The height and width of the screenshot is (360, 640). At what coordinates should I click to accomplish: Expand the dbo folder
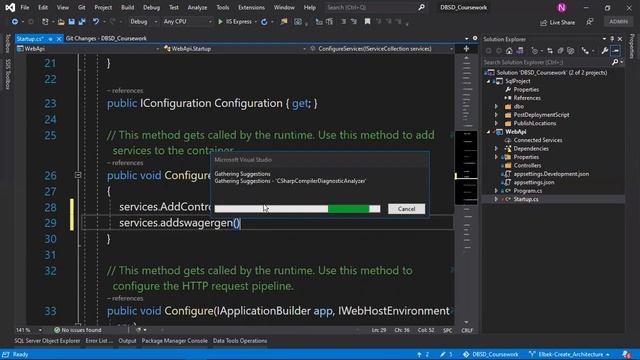[x=496, y=107]
